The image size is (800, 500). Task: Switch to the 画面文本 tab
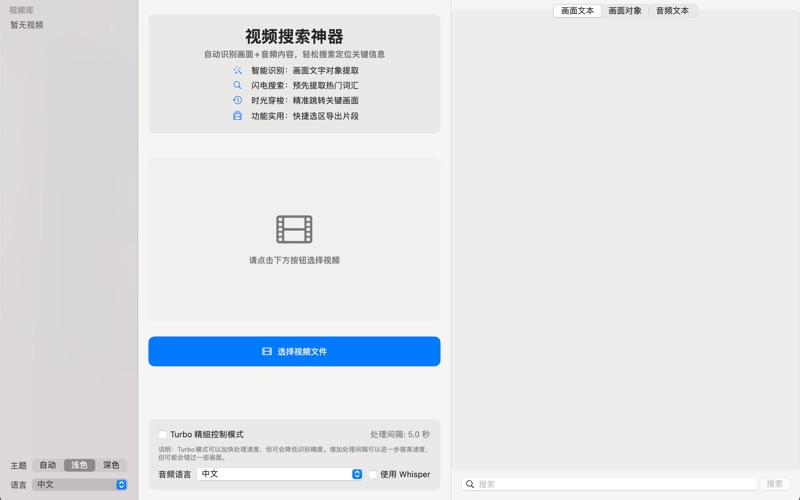coord(577,11)
